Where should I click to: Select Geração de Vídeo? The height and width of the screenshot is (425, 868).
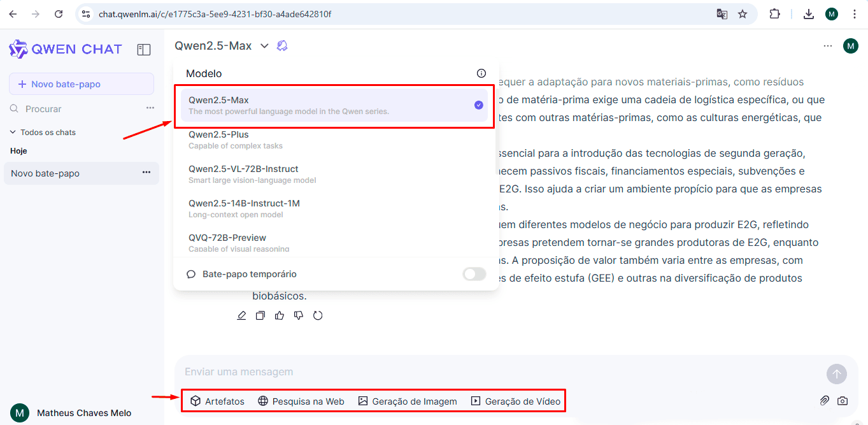pos(515,401)
